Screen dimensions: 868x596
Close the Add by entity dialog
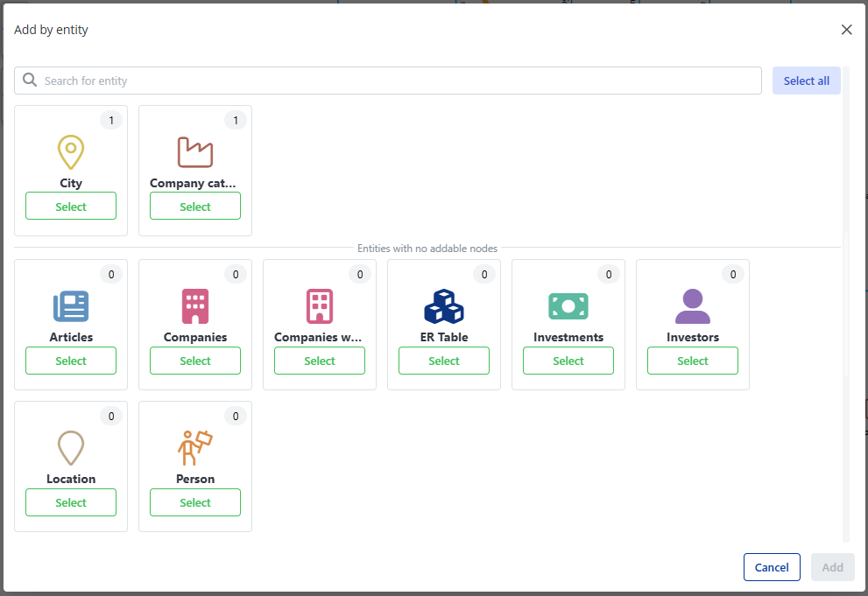pos(846,29)
